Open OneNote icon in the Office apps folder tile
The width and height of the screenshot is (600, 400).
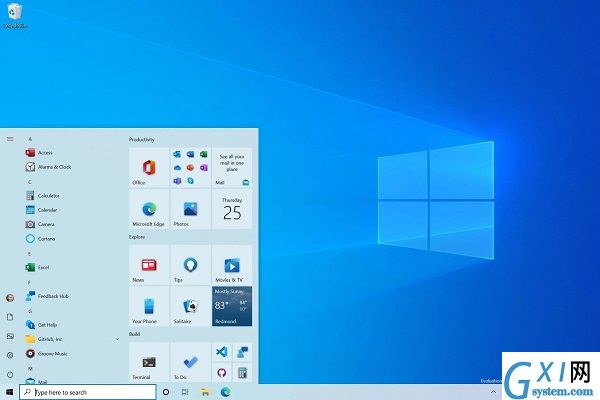(x=204, y=168)
